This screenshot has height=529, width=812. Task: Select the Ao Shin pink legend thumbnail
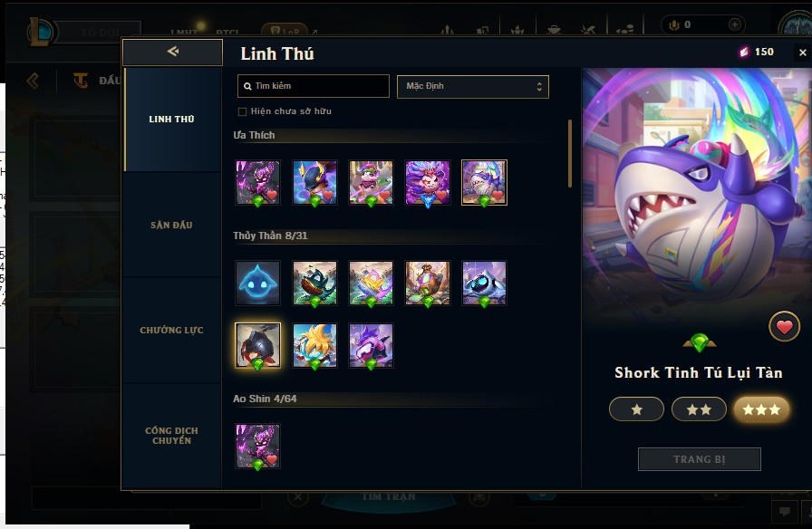click(x=258, y=447)
